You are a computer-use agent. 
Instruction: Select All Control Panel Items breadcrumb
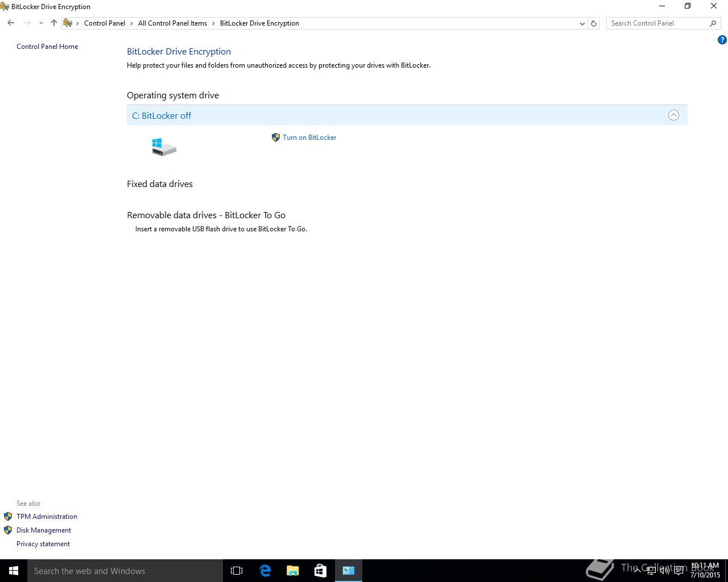tap(172, 23)
